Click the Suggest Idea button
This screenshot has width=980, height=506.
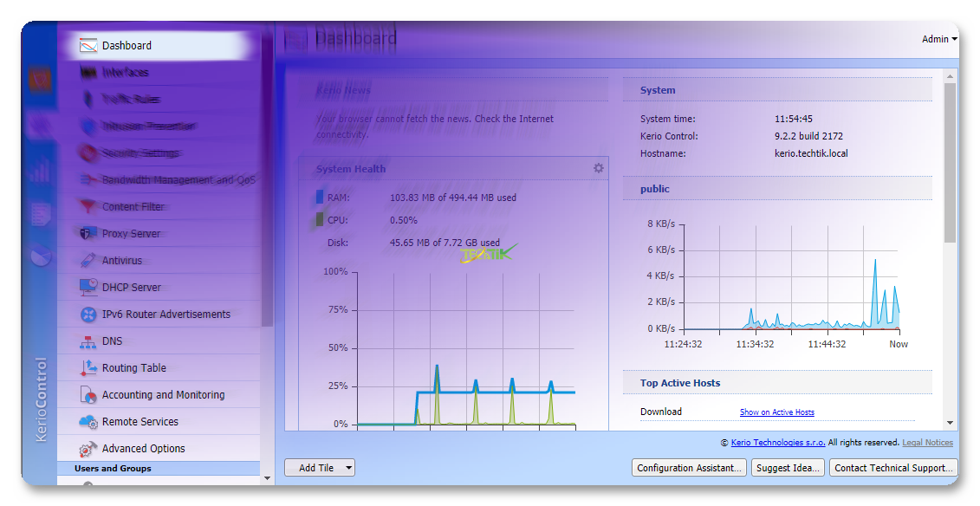pos(787,468)
